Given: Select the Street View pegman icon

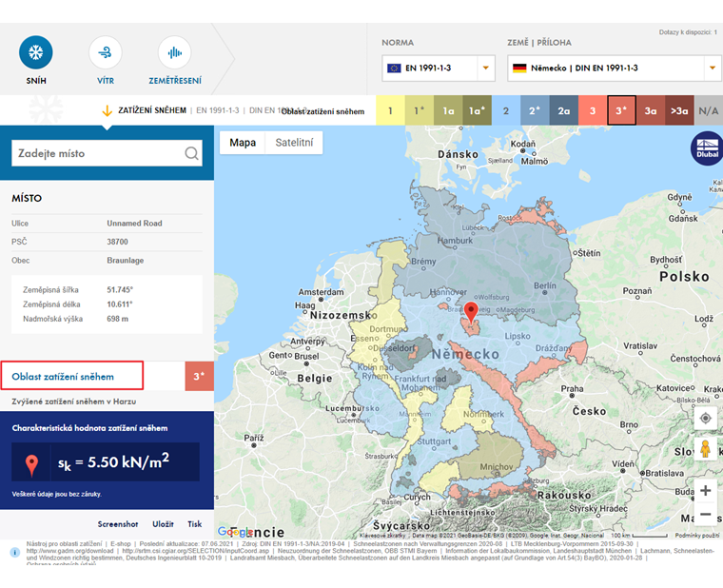Looking at the screenshot, I should pyautogui.click(x=705, y=449).
